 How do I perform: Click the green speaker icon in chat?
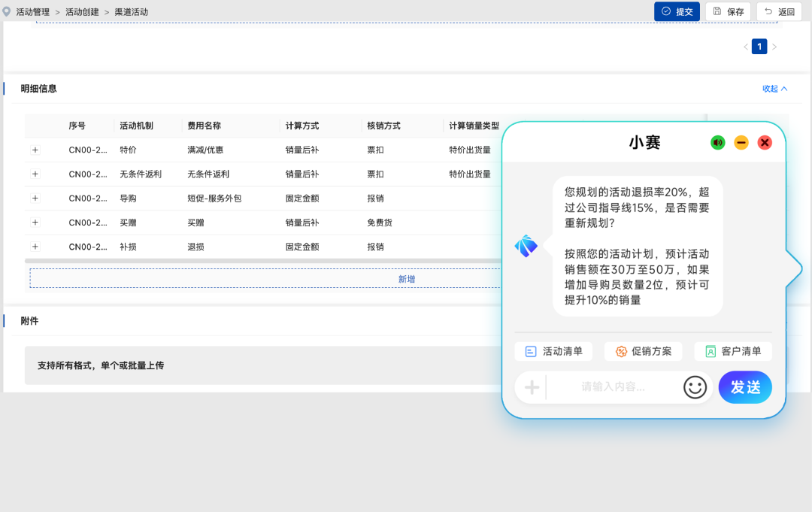[x=718, y=142]
